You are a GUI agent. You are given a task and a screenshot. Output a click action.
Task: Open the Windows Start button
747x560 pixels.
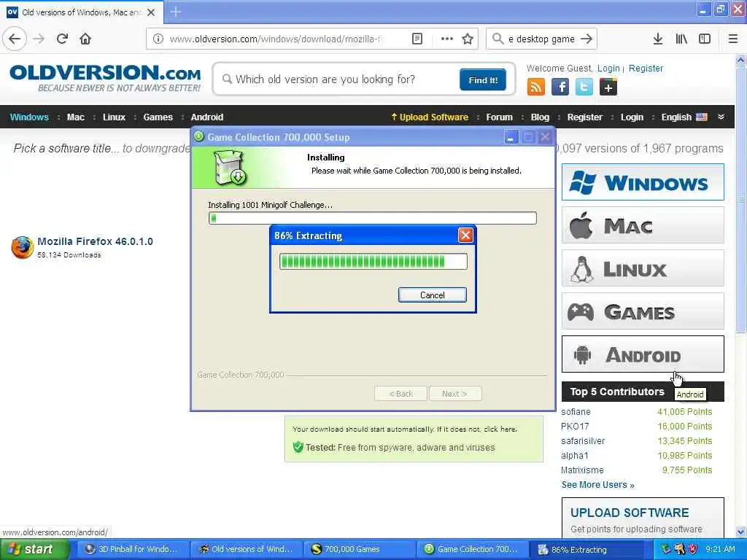(x=34, y=550)
